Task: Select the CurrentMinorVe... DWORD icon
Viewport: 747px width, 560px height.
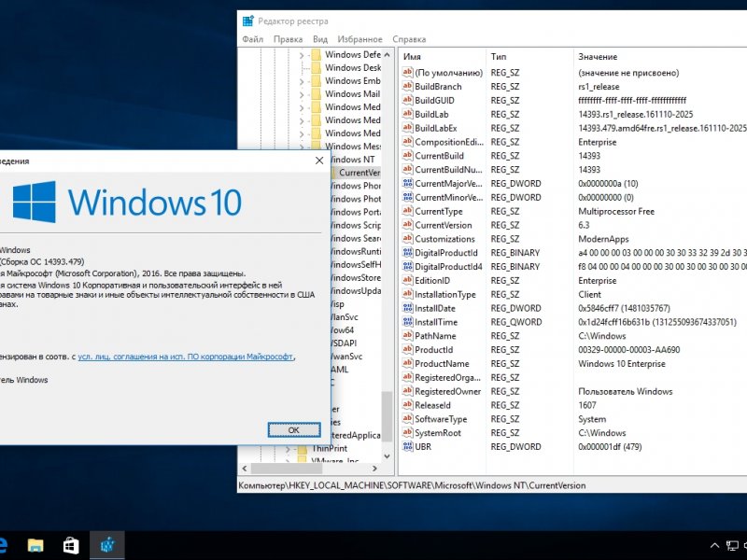Action: pyautogui.click(x=407, y=197)
